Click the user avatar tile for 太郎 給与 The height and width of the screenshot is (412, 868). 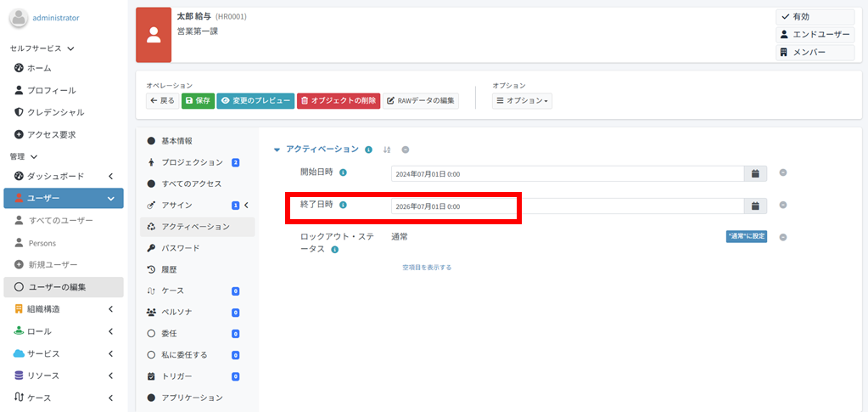click(x=154, y=35)
